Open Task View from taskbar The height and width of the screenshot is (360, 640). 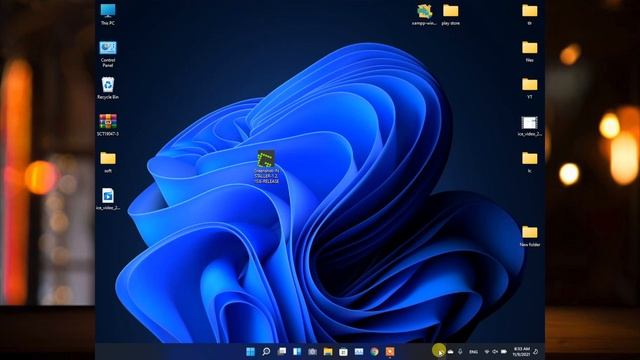(281, 351)
